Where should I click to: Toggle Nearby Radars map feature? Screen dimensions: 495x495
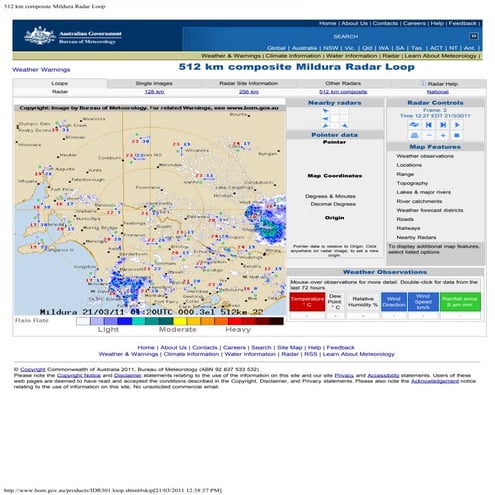click(416, 237)
